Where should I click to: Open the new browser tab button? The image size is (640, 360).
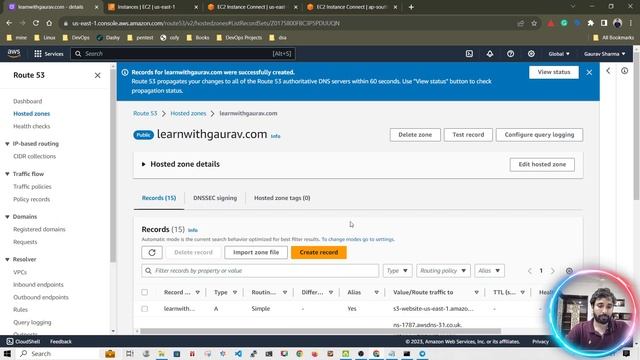point(411,7)
